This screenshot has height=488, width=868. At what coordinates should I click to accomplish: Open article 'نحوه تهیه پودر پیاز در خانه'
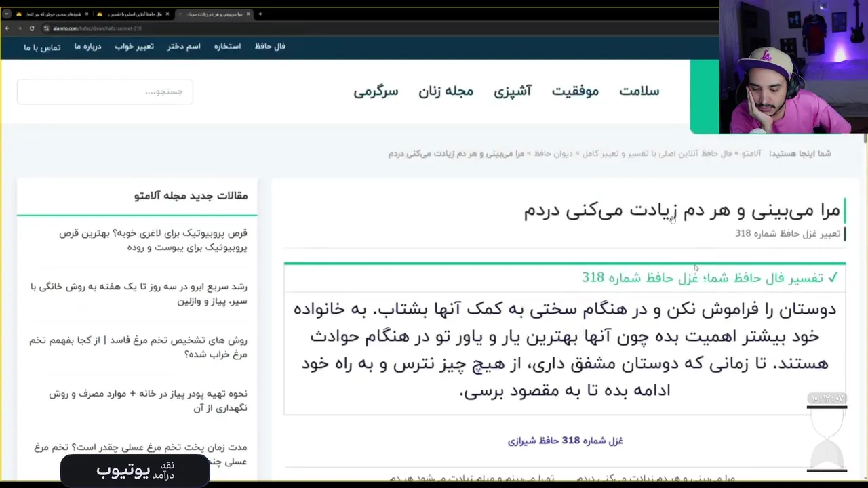tap(148, 401)
